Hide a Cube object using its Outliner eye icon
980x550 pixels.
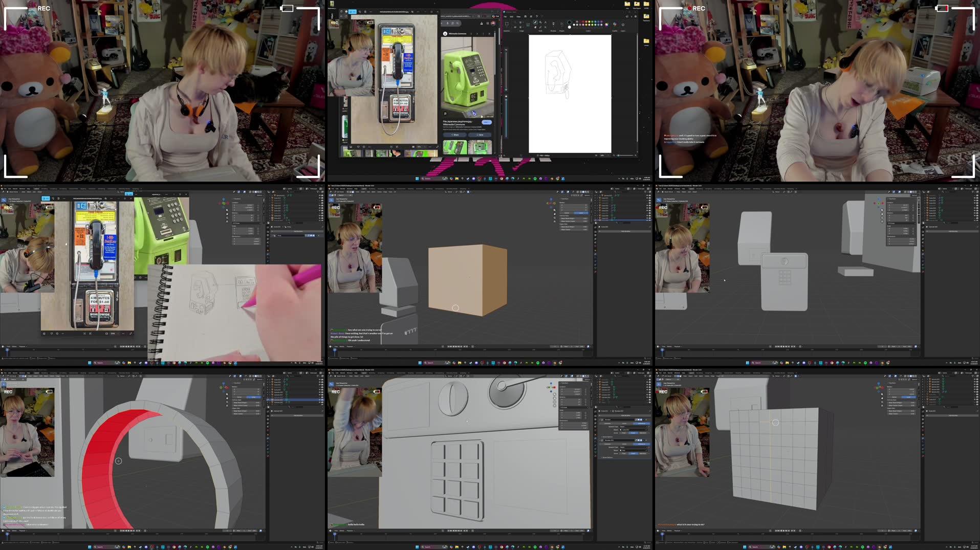(x=648, y=382)
